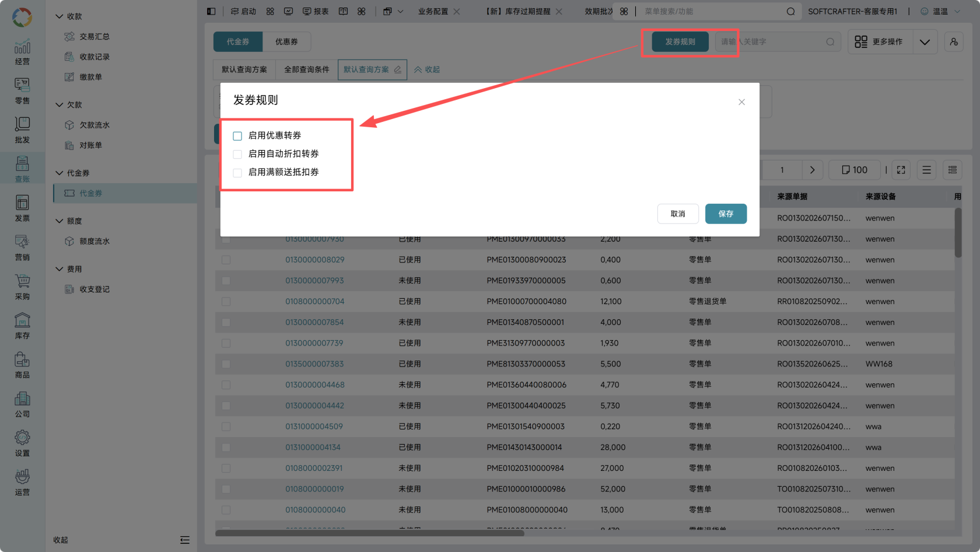Switch to the 优惠券 tab
The width and height of the screenshot is (980, 552).
pos(286,41)
